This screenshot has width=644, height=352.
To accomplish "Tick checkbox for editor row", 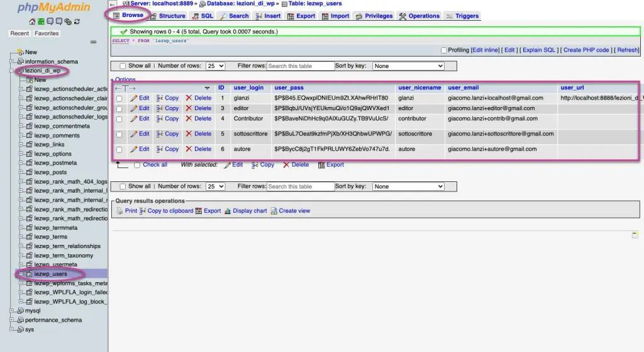I will coord(119,109).
